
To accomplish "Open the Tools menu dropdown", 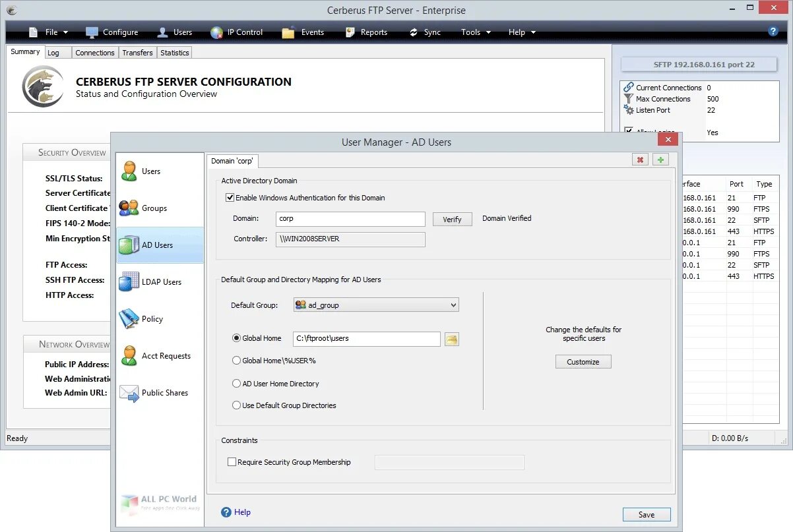I will pyautogui.click(x=476, y=32).
